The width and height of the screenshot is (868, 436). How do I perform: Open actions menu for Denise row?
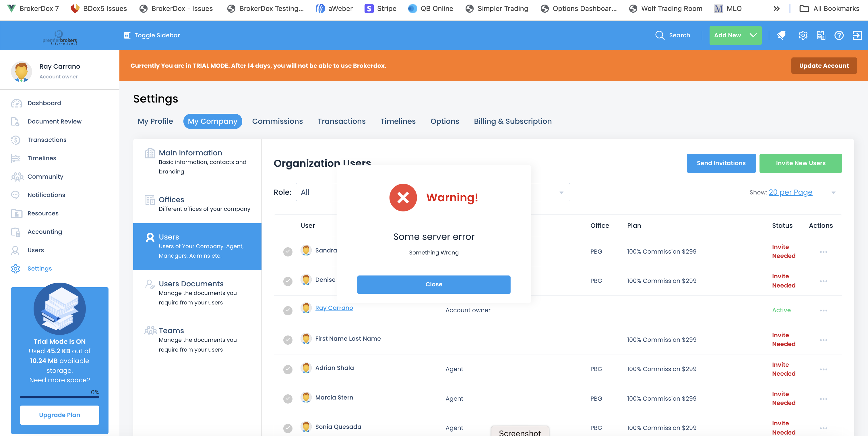[824, 281]
